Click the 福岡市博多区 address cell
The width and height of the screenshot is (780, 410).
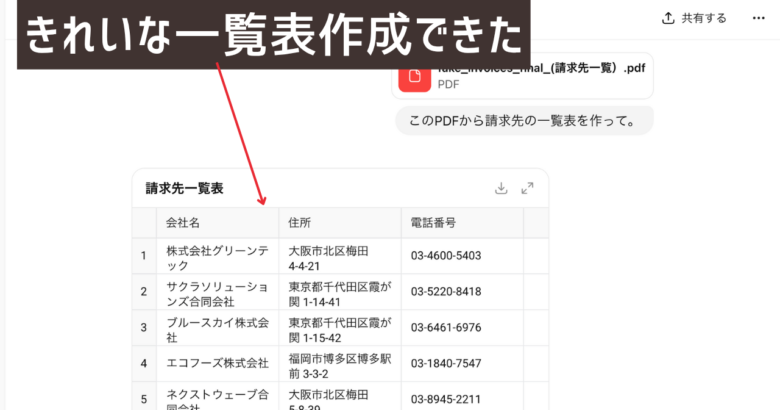click(x=338, y=363)
